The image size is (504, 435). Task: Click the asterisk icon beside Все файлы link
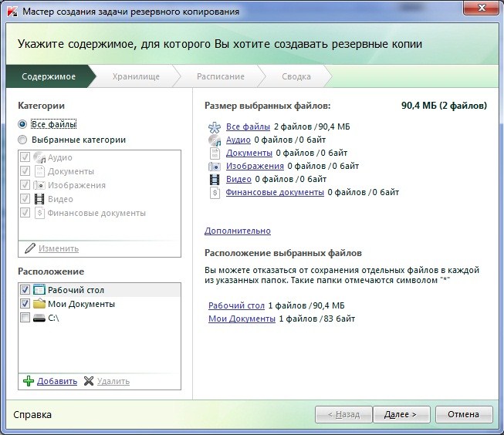[215, 127]
